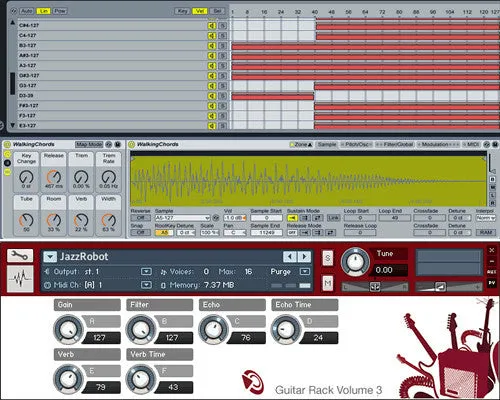Open the Interpol Norm dropdown
Screen dimensions: 500x400
pyautogui.click(x=486, y=218)
